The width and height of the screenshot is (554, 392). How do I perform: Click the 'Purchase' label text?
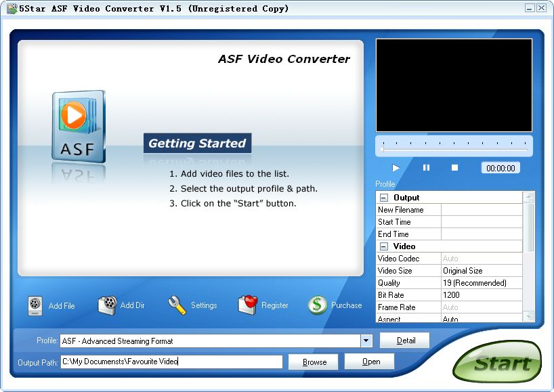point(346,305)
